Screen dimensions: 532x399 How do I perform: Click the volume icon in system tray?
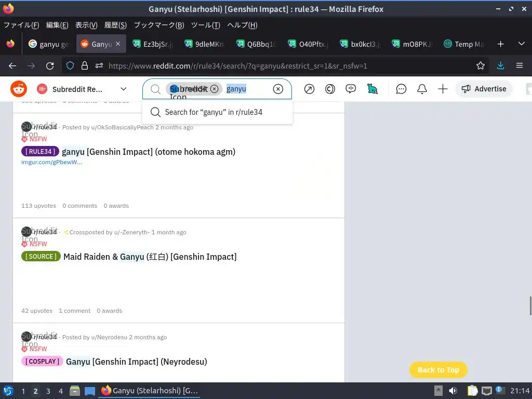click(453, 391)
